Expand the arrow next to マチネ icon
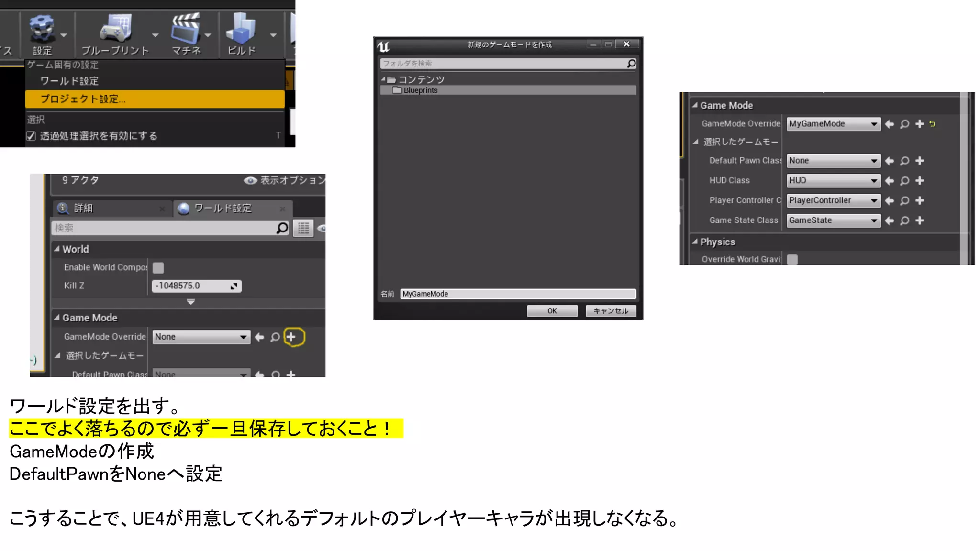This screenshot has width=980, height=551. [208, 35]
